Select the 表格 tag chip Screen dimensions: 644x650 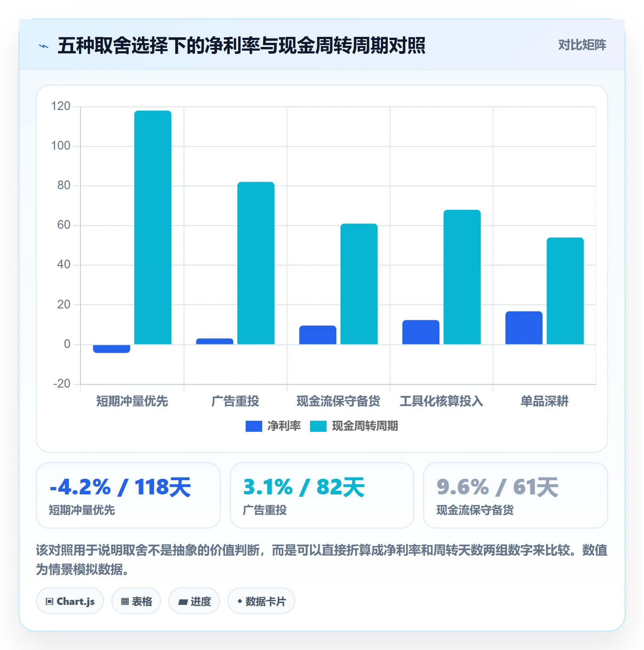pos(136,601)
